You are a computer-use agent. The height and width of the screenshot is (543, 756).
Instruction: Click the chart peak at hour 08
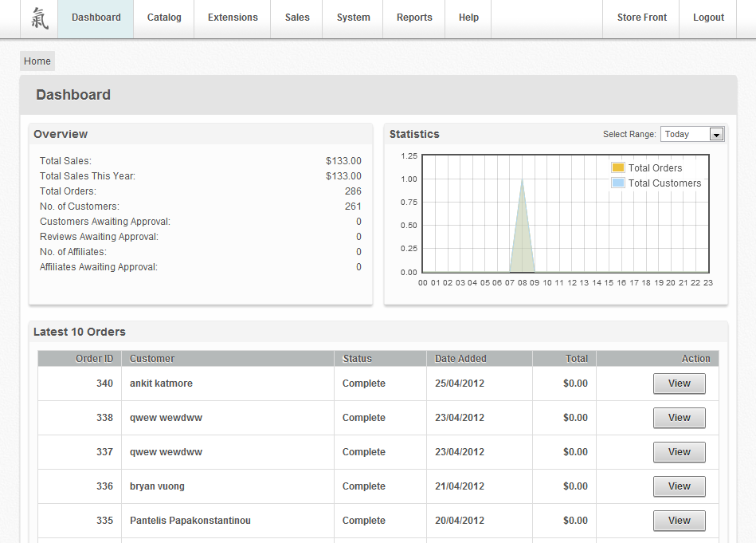tap(522, 180)
